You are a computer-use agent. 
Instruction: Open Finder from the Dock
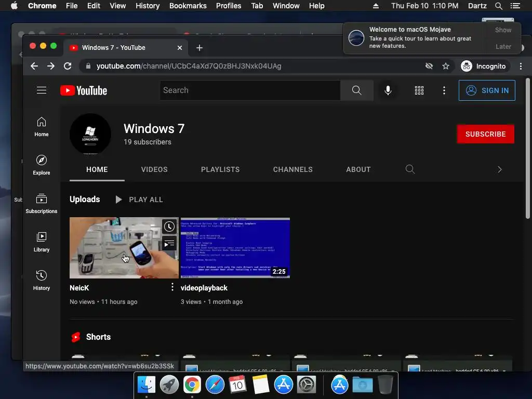tap(147, 385)
